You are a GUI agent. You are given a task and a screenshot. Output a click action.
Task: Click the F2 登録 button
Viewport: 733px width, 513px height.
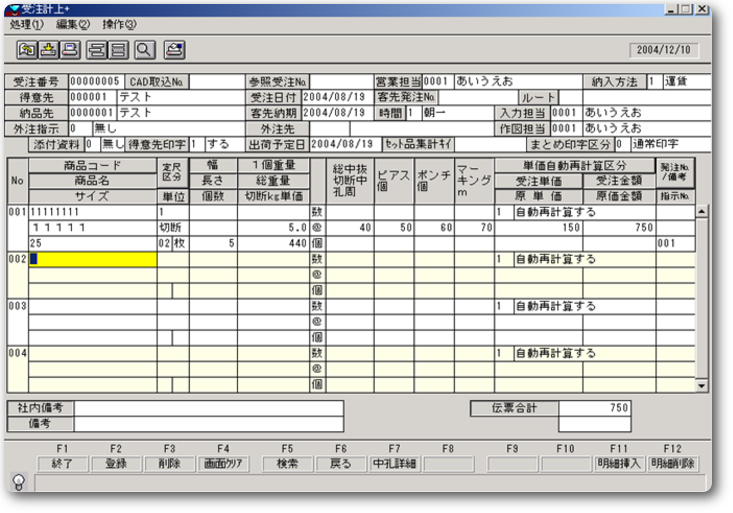pyautogui.click(x=115, y=464)
